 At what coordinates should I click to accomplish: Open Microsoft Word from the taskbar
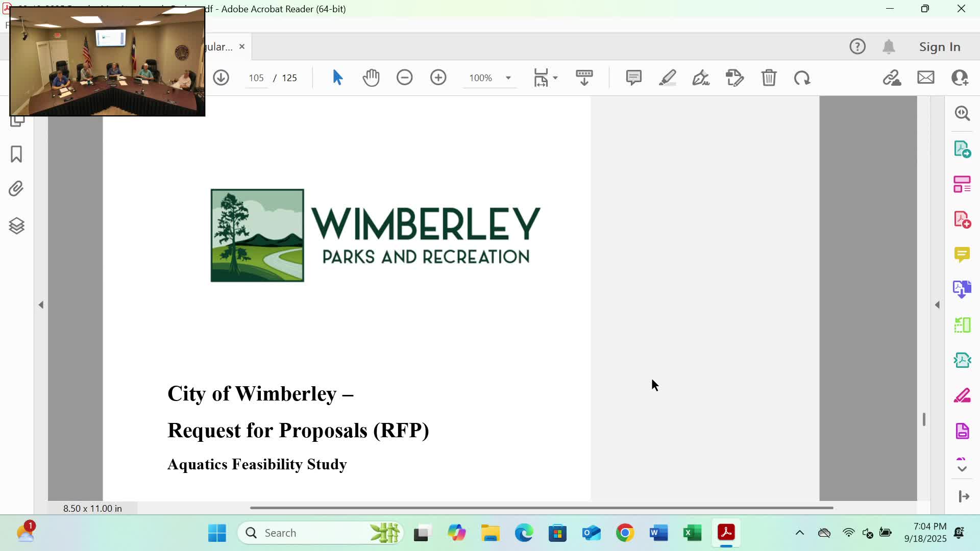pyautogui.click(x=658, y=533)
